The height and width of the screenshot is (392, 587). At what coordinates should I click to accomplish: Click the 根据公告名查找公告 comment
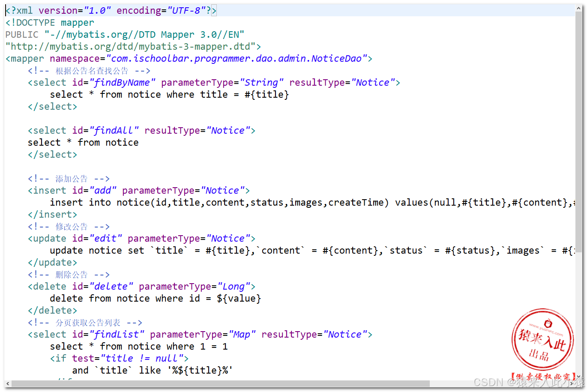tap(89, 70)
